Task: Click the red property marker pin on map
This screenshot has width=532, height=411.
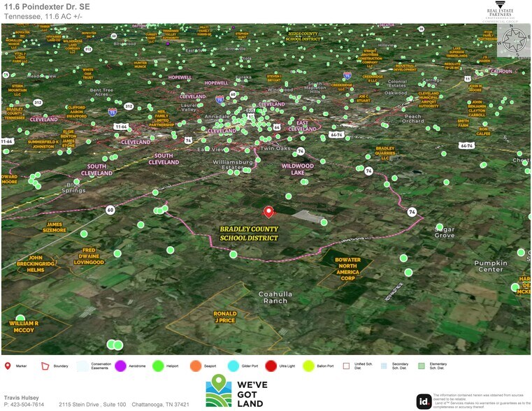Action: click(268, 212)
